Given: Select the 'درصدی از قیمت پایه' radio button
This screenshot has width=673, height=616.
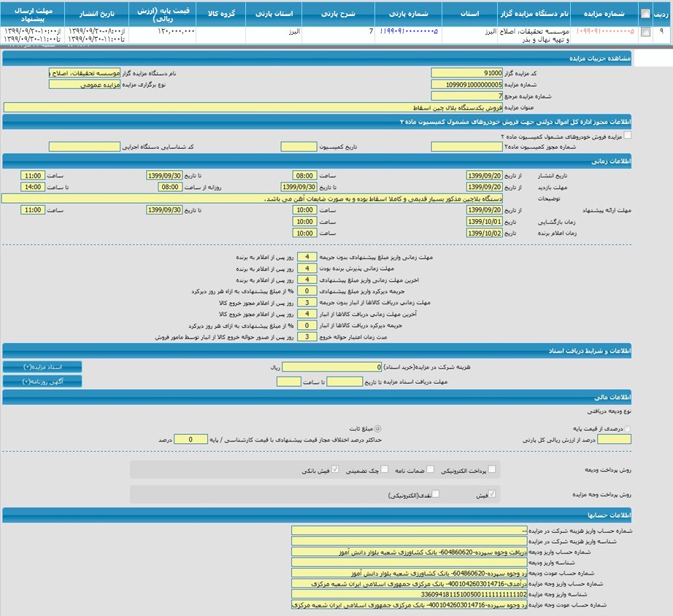Looking at the screenshot, I should pos(628,429).
